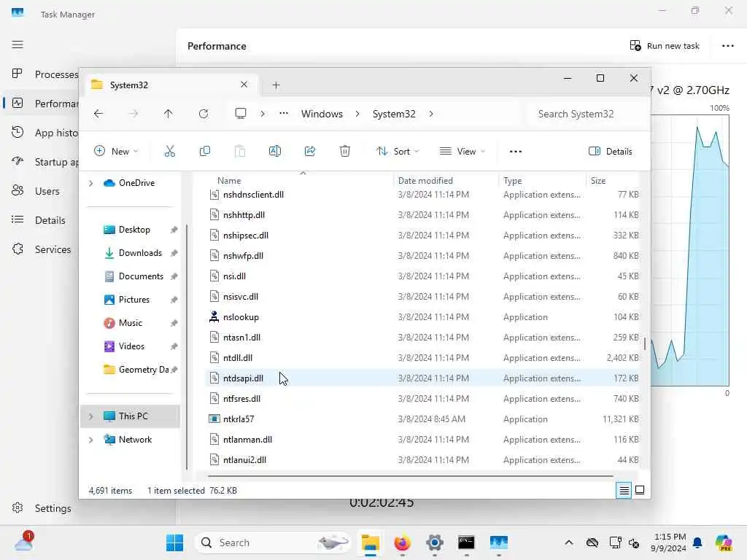The height and width of the screenshot is (560, 747).
Task: Click the Search System32 field
Action: click(x=588, y=114)
